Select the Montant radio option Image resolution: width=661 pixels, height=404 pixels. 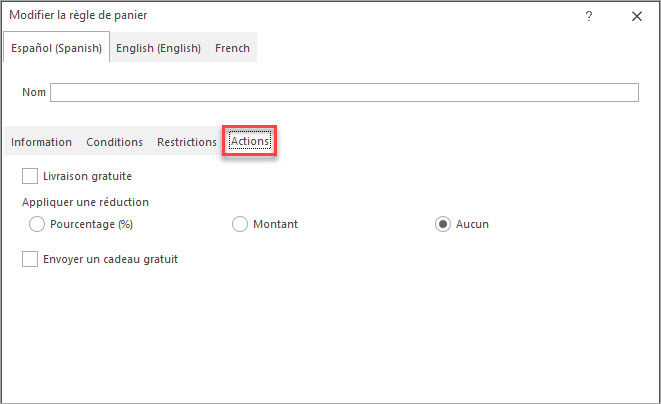(x=240, y=224)
